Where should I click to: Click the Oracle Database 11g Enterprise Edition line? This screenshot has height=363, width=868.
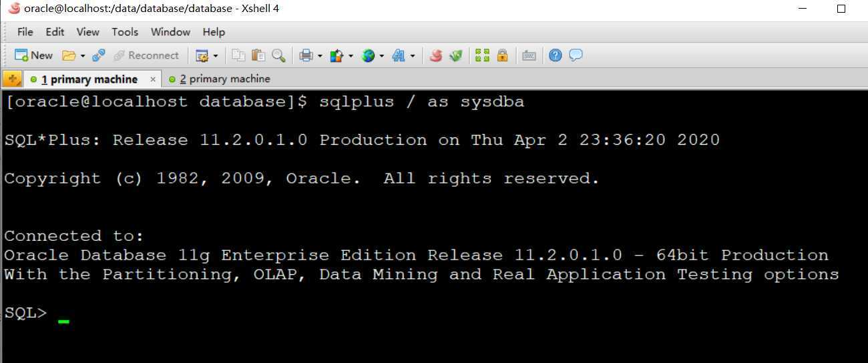(x=416, y=256)
